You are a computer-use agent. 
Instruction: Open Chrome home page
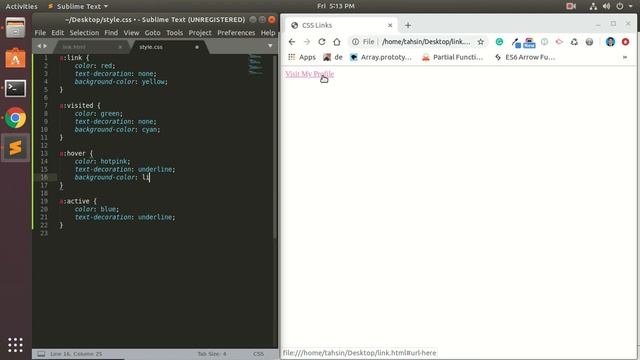tap(337, 42)
